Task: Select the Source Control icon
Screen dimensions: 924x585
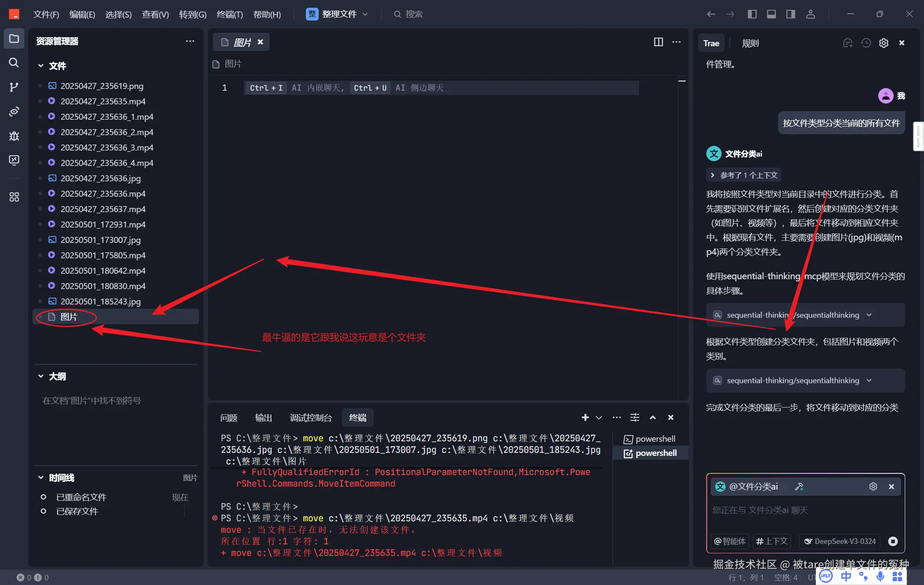Action: point(14,87)
